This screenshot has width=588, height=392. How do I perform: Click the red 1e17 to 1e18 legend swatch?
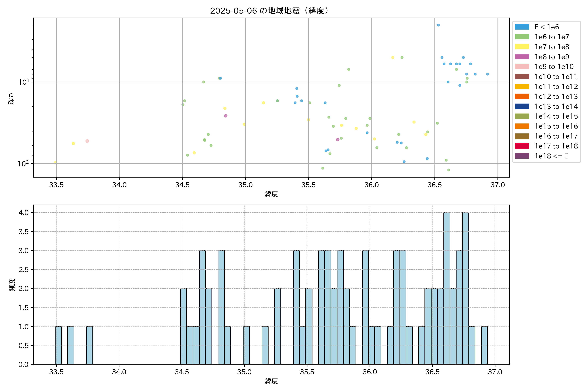point(522,146)
